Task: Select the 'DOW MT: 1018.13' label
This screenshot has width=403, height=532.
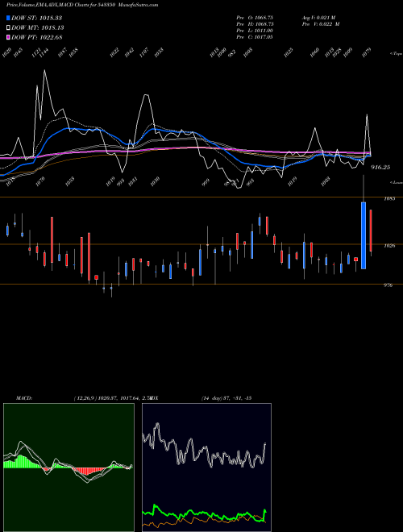Action: click(x=38, y=28)
